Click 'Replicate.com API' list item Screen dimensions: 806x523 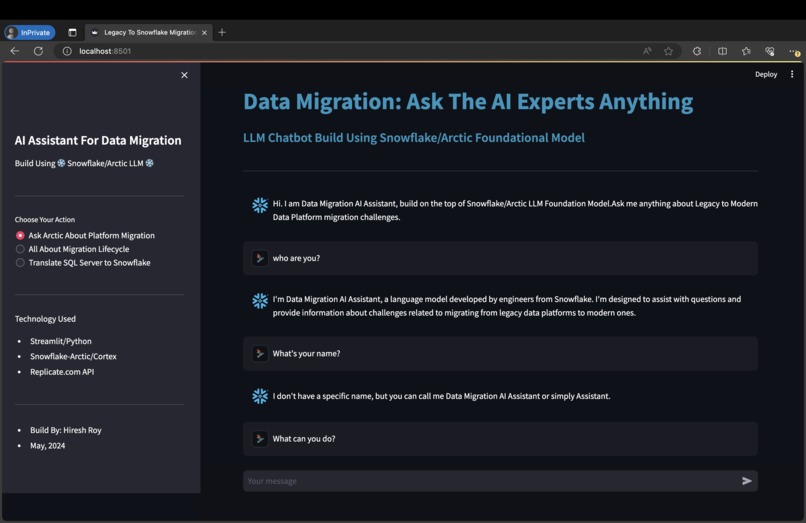(x=62, y=372)
